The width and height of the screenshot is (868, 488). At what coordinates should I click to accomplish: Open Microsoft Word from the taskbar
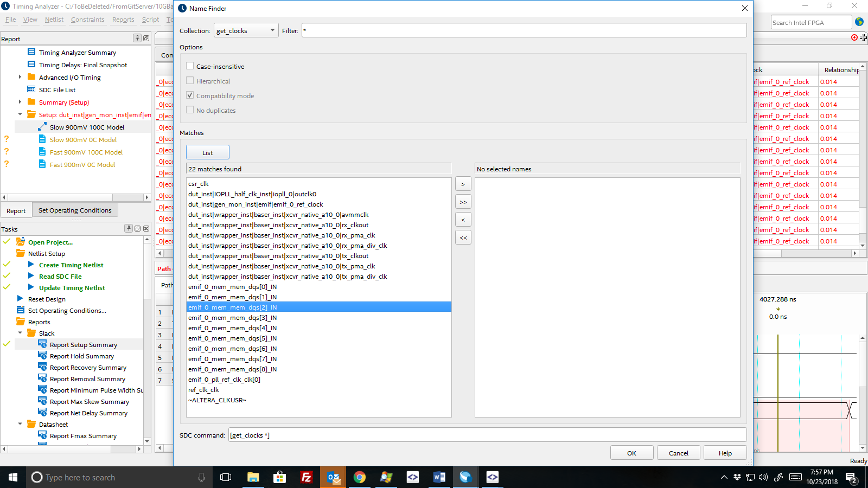(x=439, y=477)
